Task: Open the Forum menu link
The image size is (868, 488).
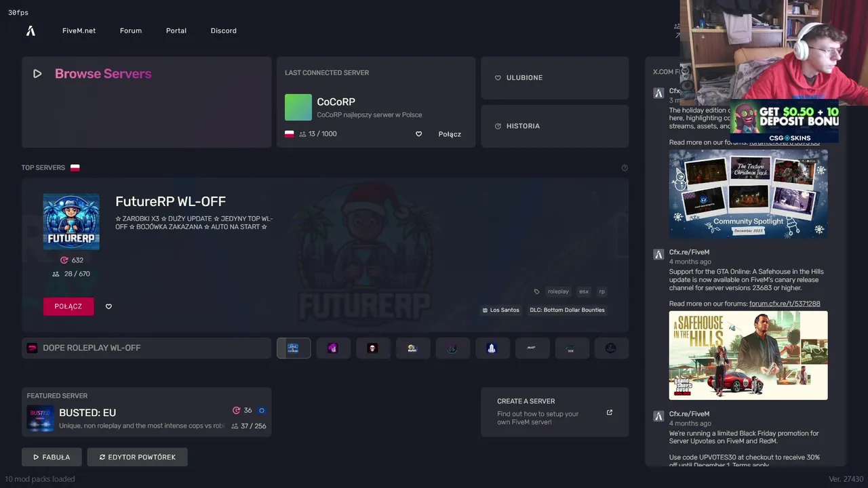Action: tap(131, 30)
